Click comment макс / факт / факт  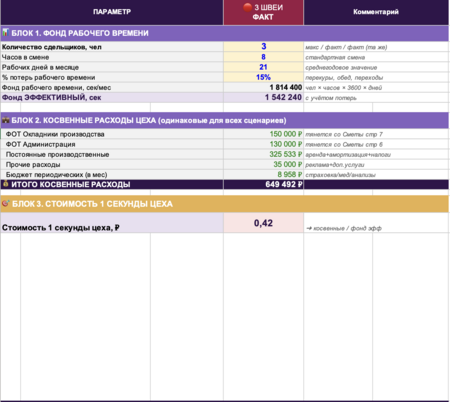click(346, 47)
